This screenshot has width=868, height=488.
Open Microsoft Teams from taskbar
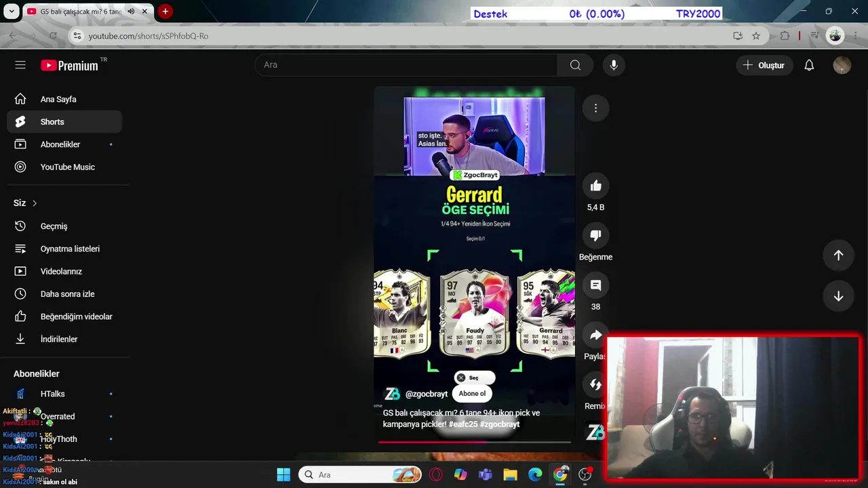(x=486, y=474)
